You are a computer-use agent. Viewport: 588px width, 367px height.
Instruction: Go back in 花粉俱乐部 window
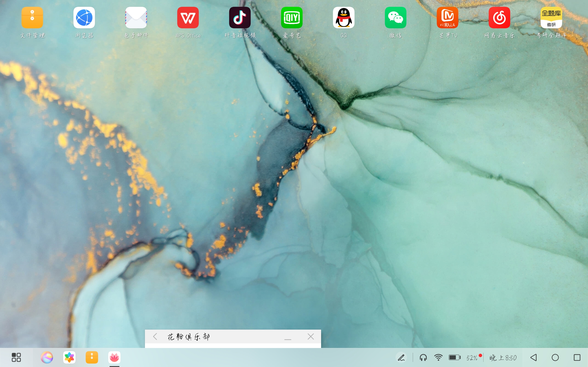(155, 337)
